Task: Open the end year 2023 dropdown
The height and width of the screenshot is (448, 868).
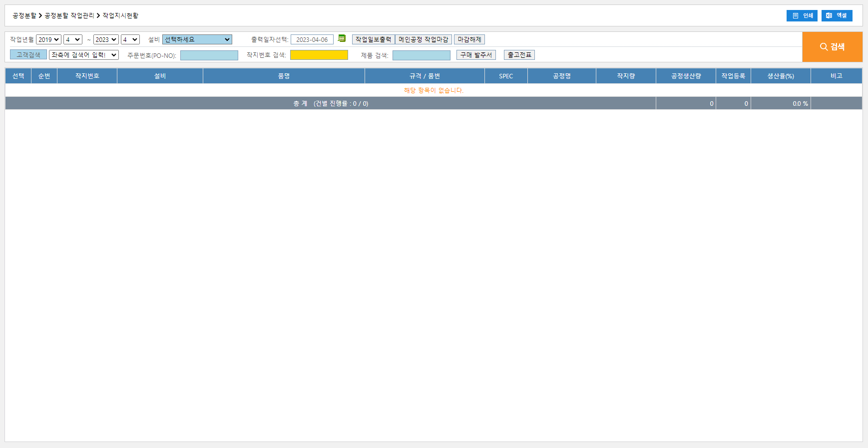Action: (106, 39)
